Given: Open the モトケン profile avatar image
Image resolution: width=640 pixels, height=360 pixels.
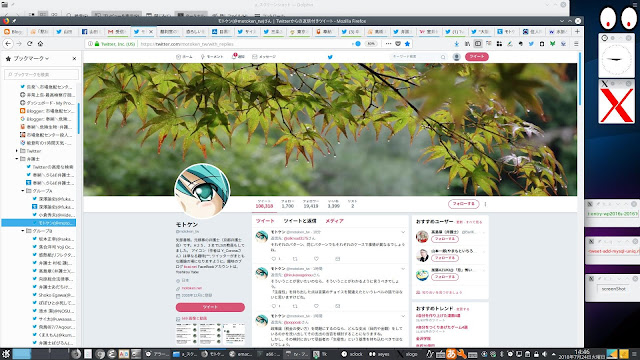Looking at the screenshot, I should coord(202,191).
